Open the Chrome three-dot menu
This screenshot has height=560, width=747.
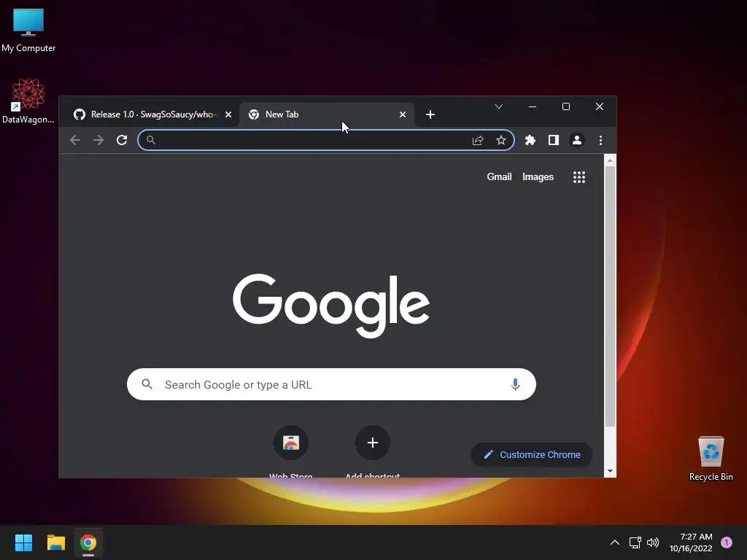pos(600,140)
